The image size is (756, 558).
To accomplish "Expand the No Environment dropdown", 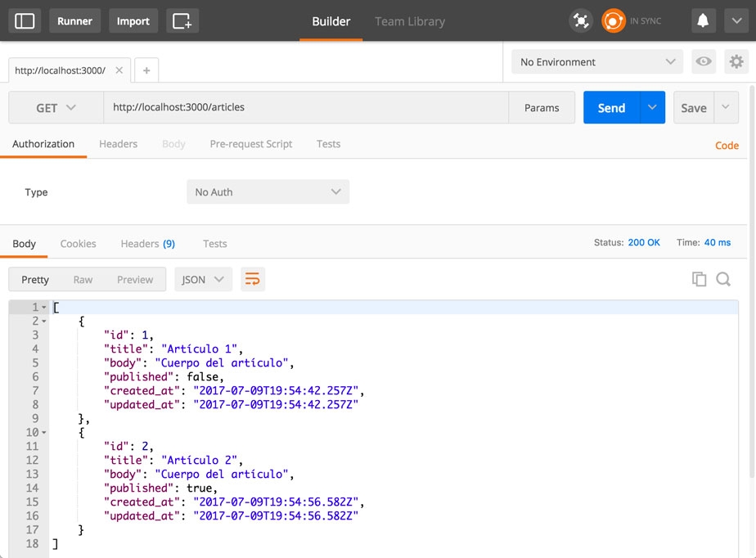I will click(596, 61).
